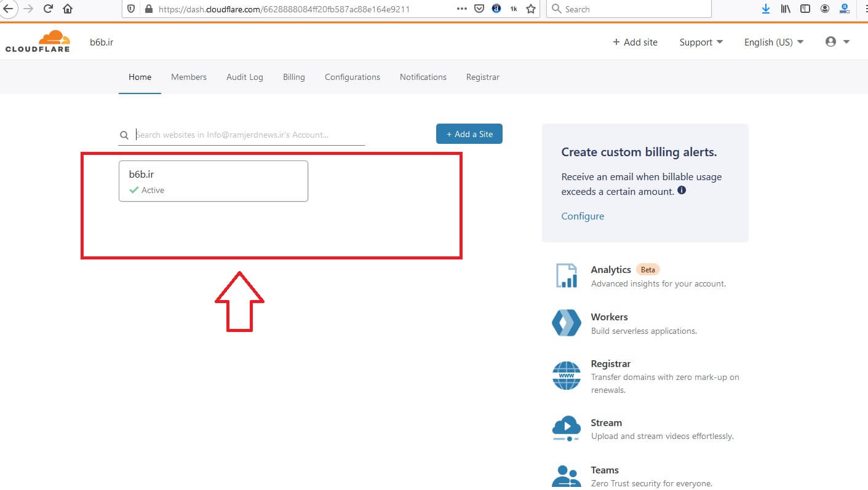
Task: Reload the current page
Action: click(x=49, y=9)
